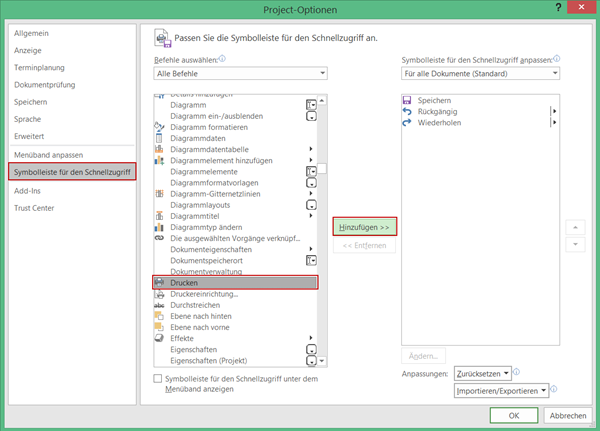Screen dimensions: 600x431
Task: Click the Diagramm-Gitternetzlinien icon
Action: point(159,194)
